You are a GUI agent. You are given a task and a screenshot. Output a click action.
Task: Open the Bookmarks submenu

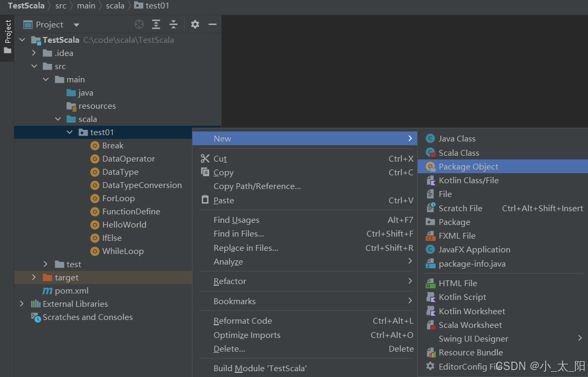304,301
